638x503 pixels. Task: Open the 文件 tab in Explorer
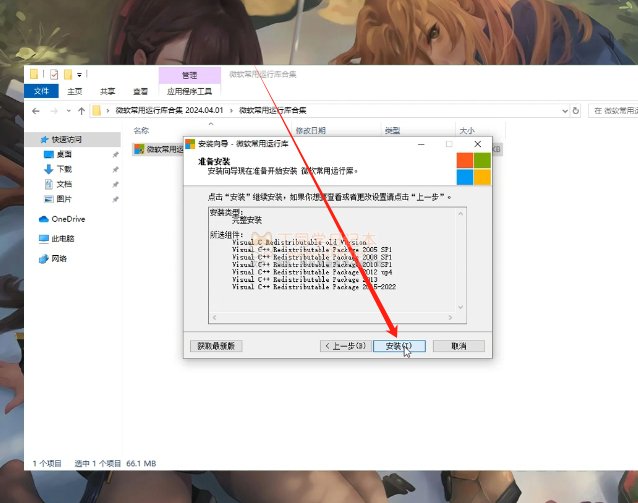[42, 91]
